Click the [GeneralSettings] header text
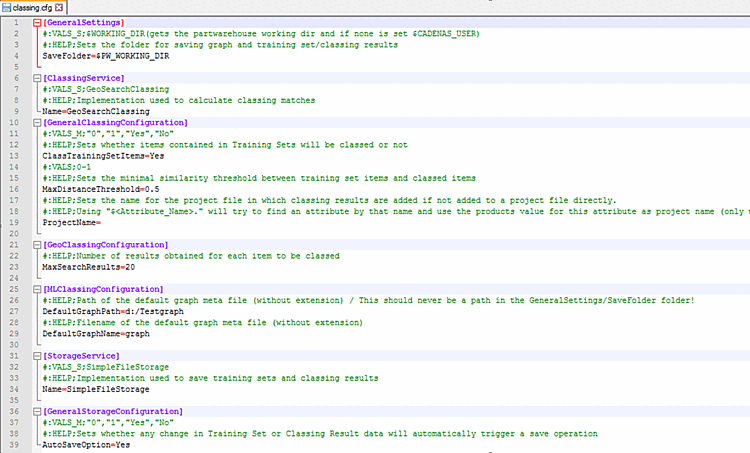The height and width of the screenshot is (453, 750). [x=84, y=22]
